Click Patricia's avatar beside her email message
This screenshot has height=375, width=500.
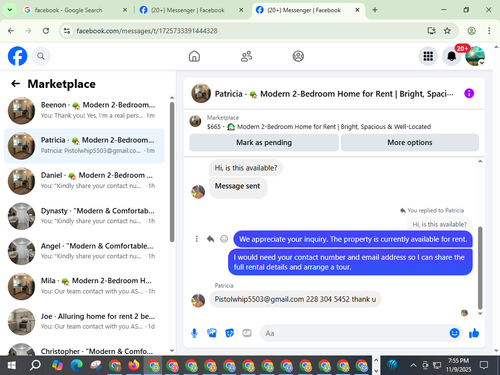(x=198, y=300)
